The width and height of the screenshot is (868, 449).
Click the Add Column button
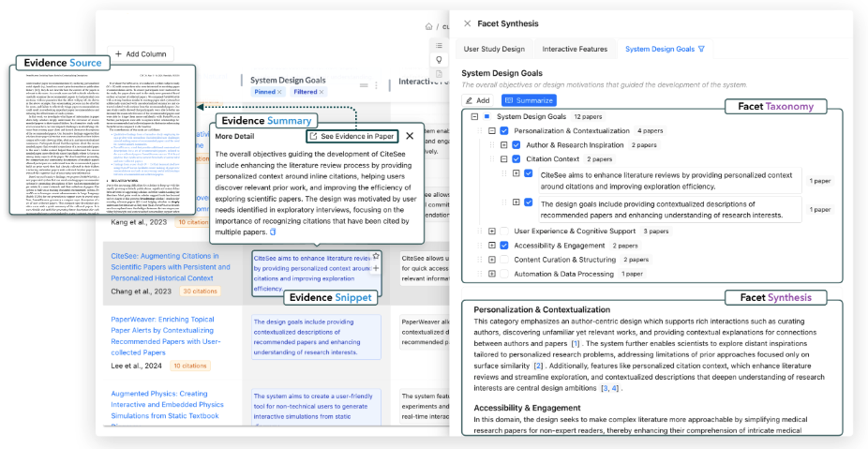pos(141,53)
